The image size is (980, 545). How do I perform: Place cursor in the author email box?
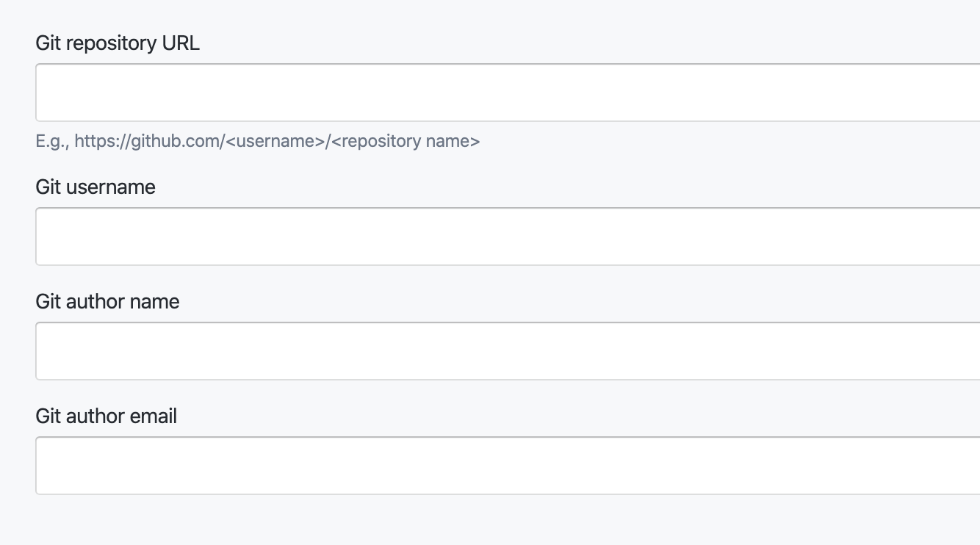(x=508, y=466)
